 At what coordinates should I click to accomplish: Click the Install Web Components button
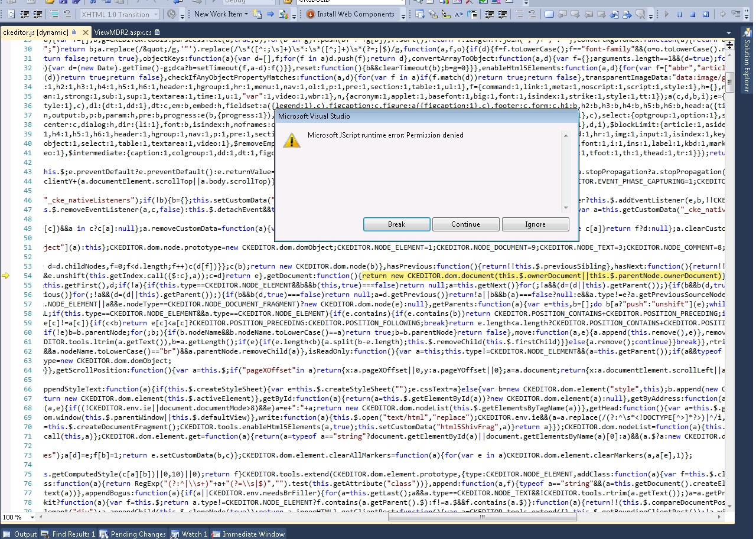(350, 14)
